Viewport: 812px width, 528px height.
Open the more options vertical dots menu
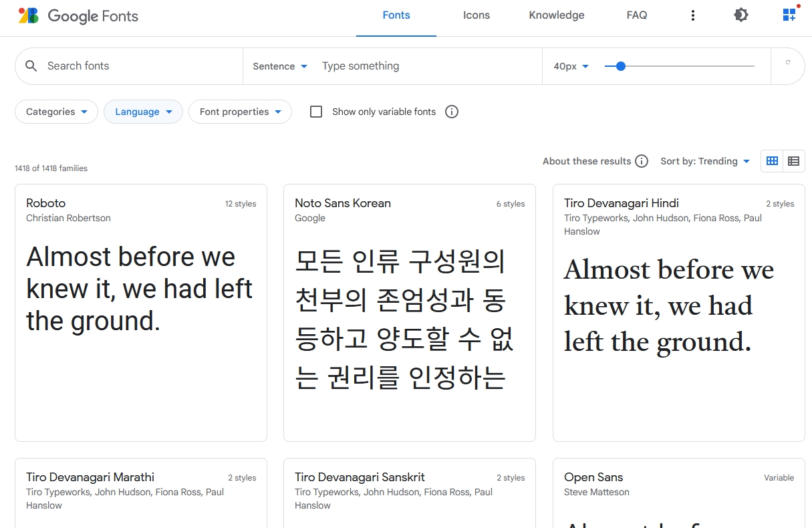693,15
